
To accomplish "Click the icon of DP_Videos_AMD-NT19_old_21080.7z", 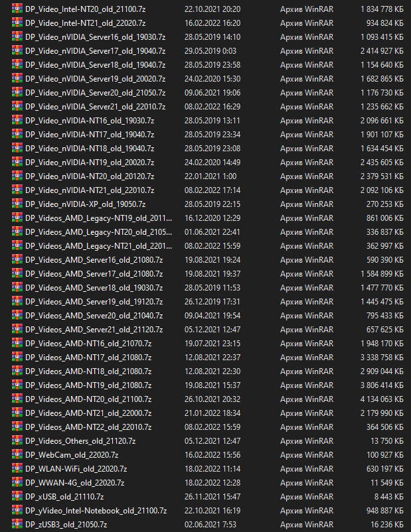I will point(17,385).
